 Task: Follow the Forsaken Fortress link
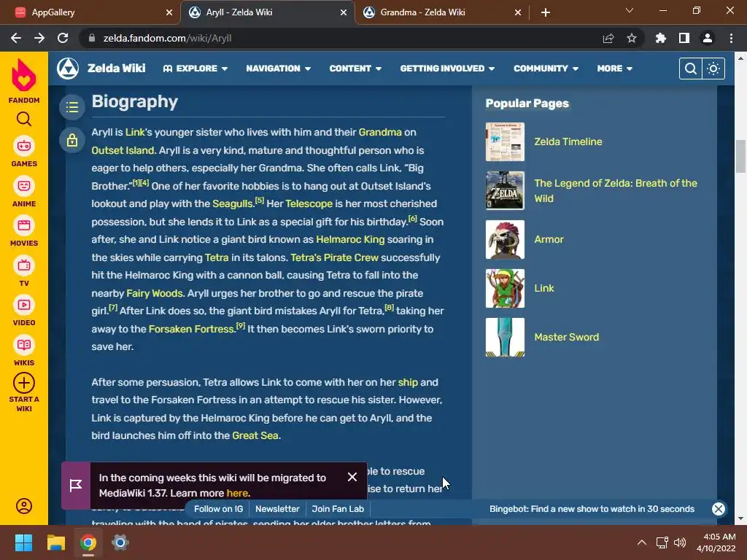[x=191, y=329]
